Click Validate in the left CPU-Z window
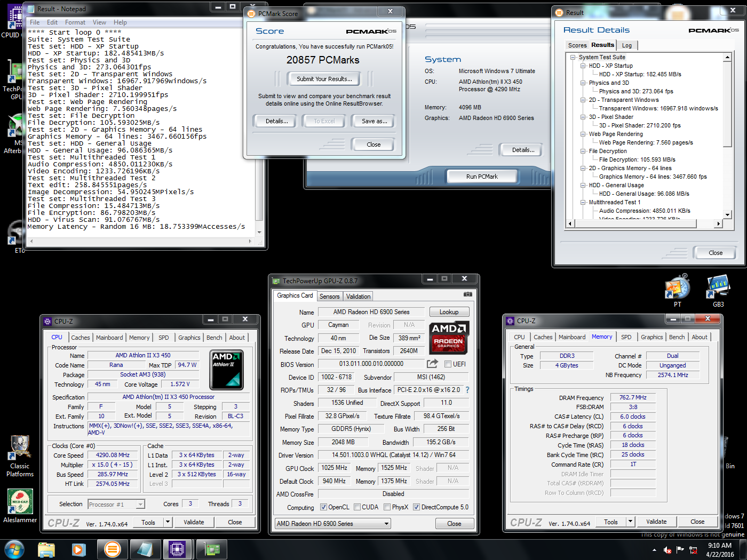This screenshot has width=747, height=560. 194,522
